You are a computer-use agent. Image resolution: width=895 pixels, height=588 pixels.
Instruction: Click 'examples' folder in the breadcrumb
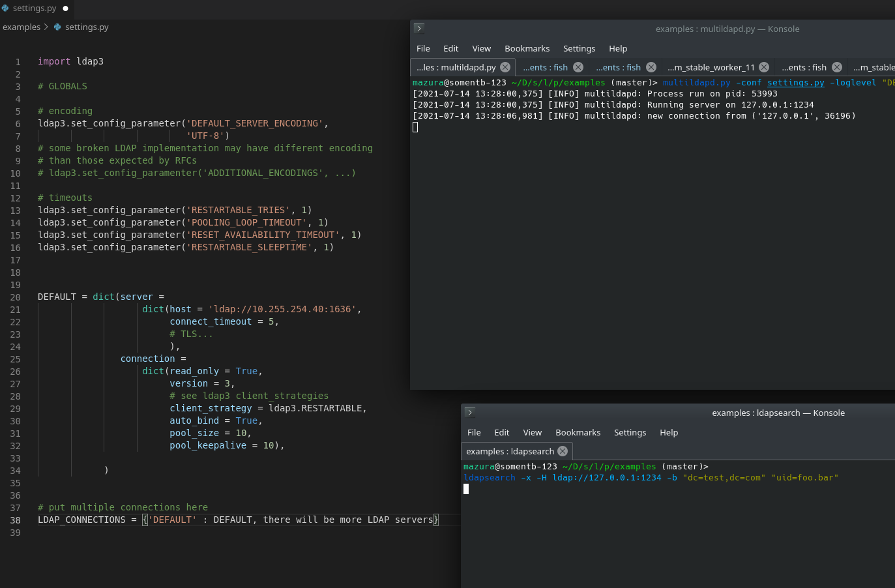pyautogui.click(x=22, y=27)
